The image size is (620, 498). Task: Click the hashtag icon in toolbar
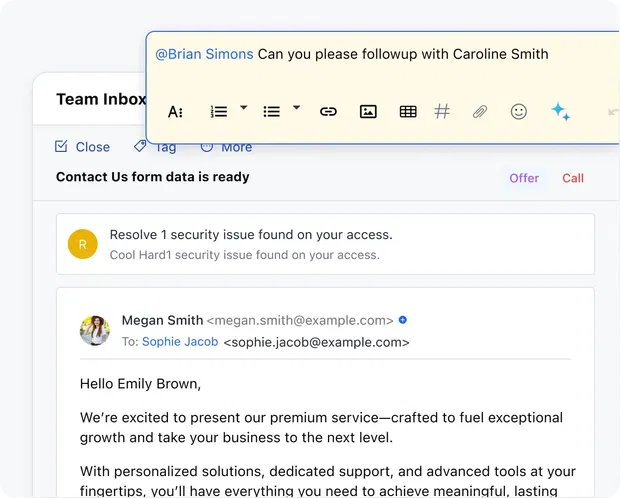(x=442, y=112)
